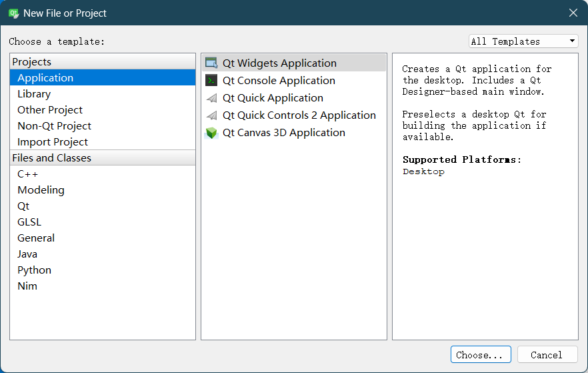Select the Qt files category
This screenshot has width=588, height=373.
103,206
